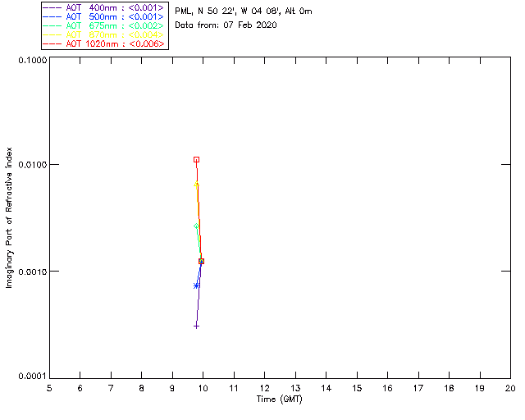Viewport: 525px width, 420px height.
Task: Click the x-axis tick label 19
Action: pyautogui.click(x=480, y=388)
